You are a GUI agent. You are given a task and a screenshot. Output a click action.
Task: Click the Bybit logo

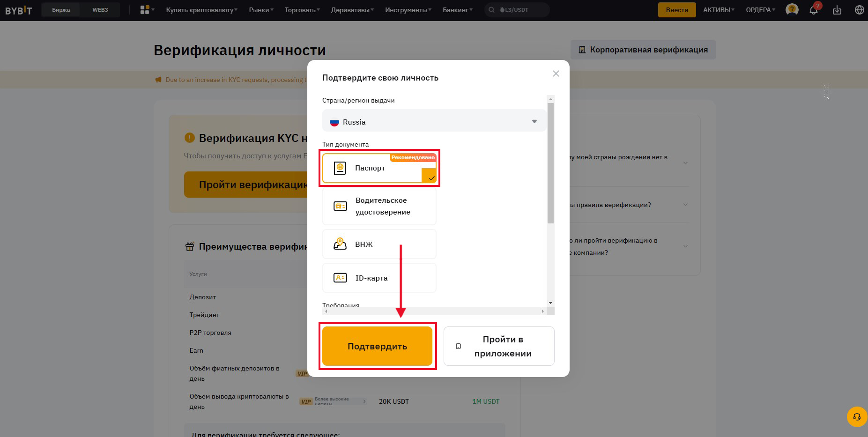[x=19, y=10]
